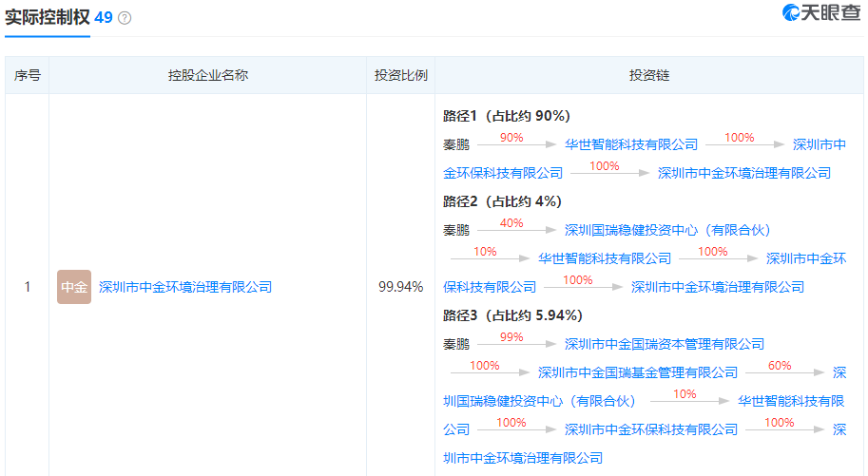
Task: Open 华世智能科技有限公司 in 路径1
Action: coord(631,144)
